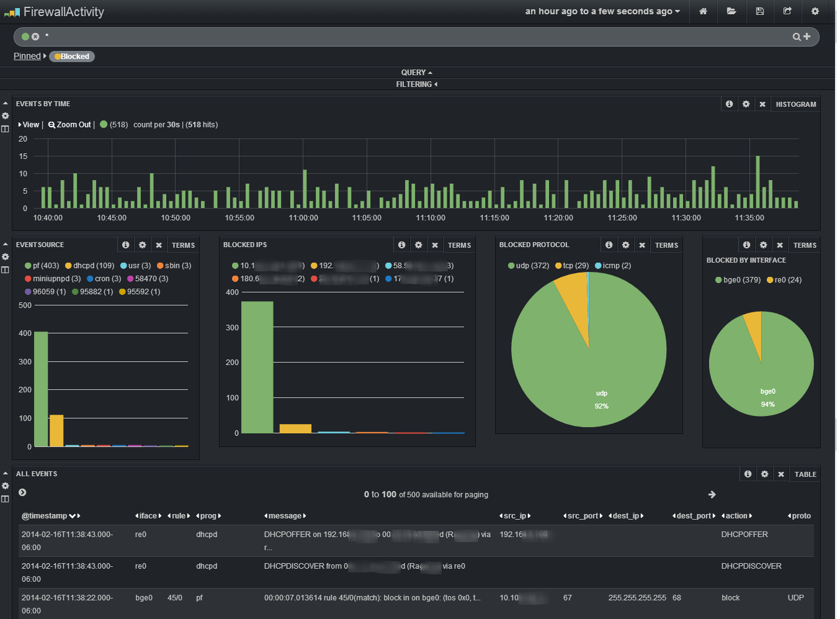Collapse the Events By Time row

pyautogui.click(x=5, y=104)
